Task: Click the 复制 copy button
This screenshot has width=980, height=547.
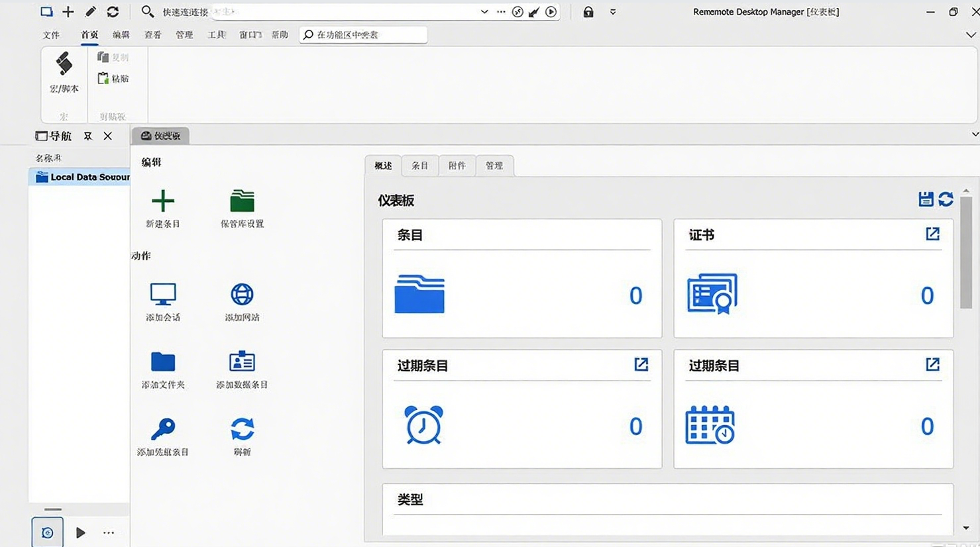Action: coord(113,58)
